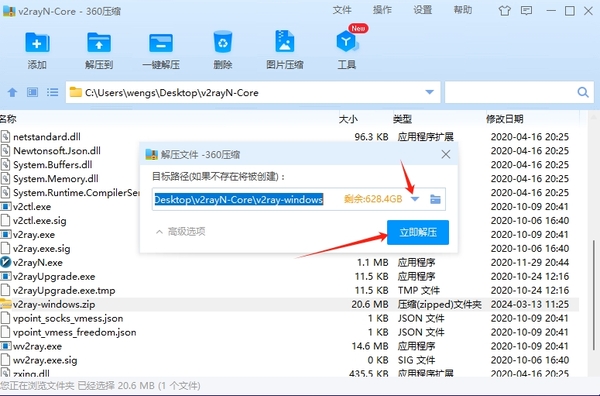This screenshot has height=396, width=600.
Task: Click the v2rayN.exe file icon
Action: coord(5,262)
